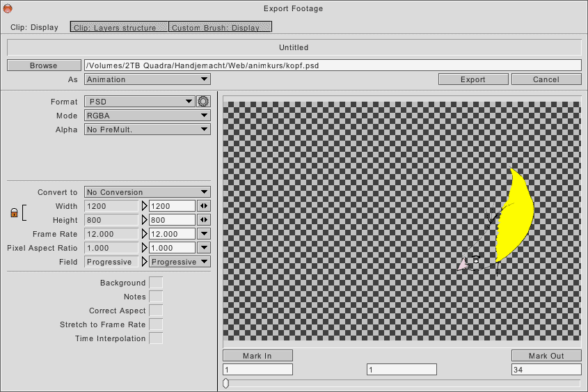The image size is (588, 392).
Task: Open the Pixel Aspect Ratio presets arrow
Action: 204,248
